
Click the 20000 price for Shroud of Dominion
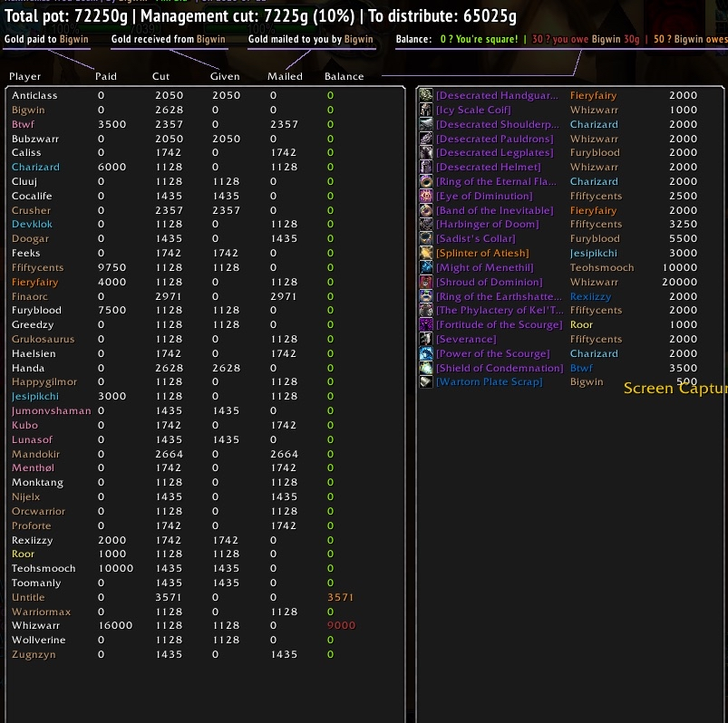pyautogui.click(x=679, y=282)
